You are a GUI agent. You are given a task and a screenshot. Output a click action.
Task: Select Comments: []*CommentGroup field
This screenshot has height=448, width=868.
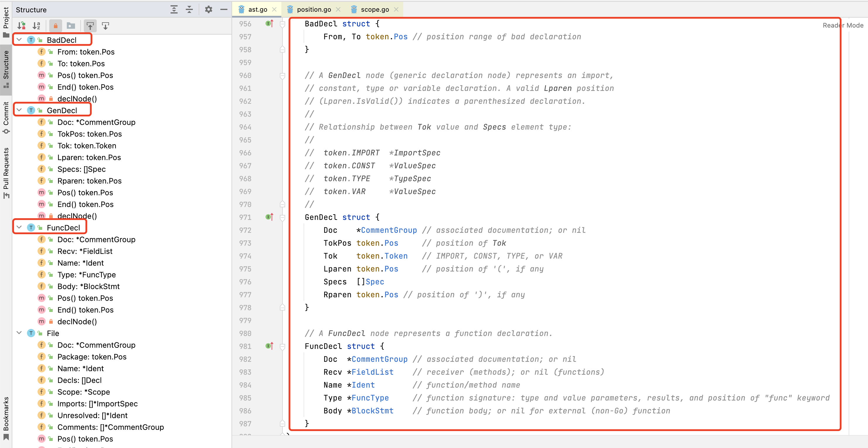pyautogui.click(x=110, y=427)
